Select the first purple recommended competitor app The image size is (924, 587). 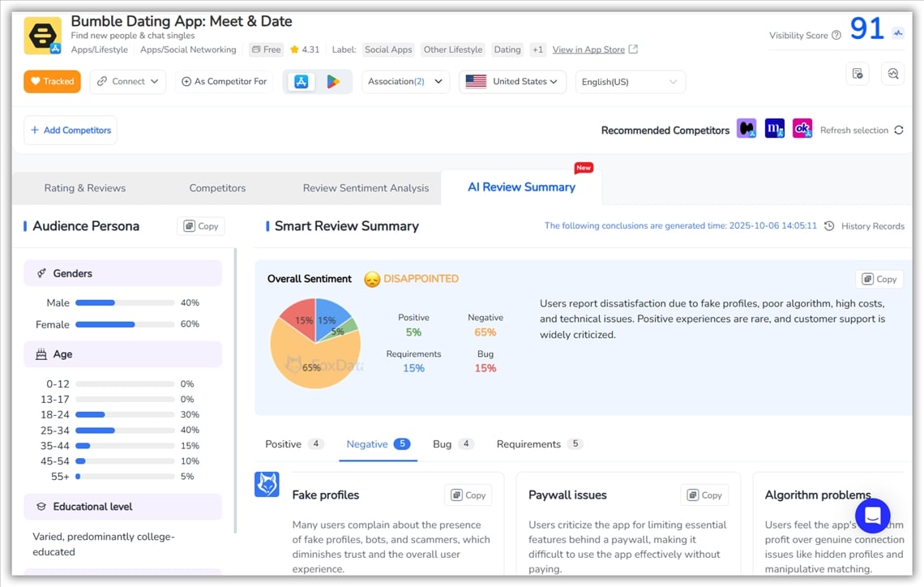(x=746, y=129)
